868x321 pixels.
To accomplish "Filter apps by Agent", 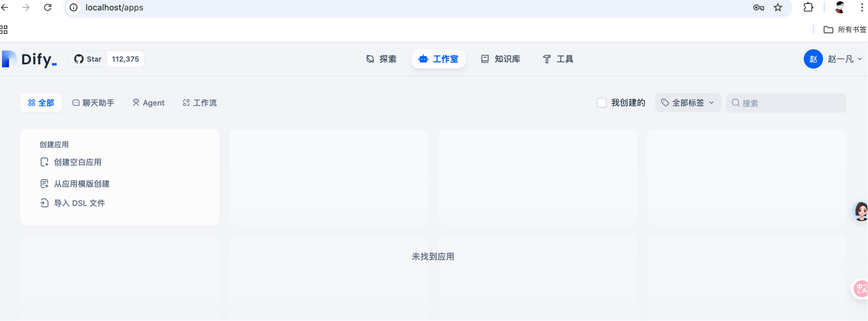I will pos(149,103).
